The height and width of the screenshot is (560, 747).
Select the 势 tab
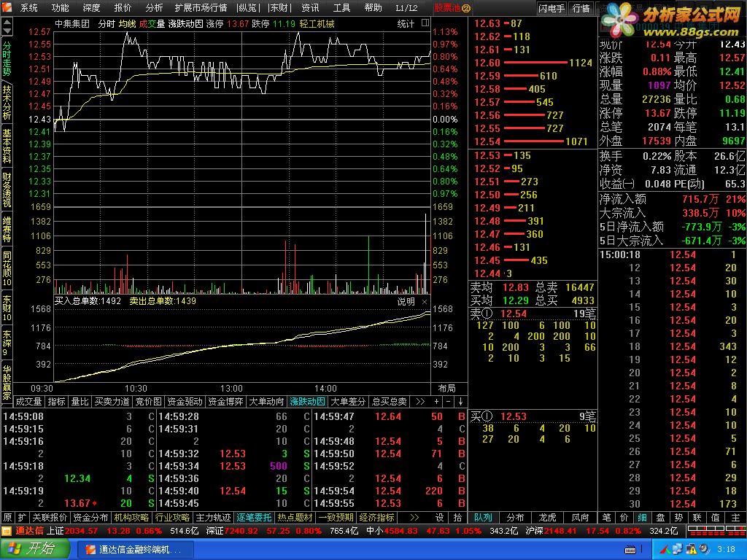678,518
